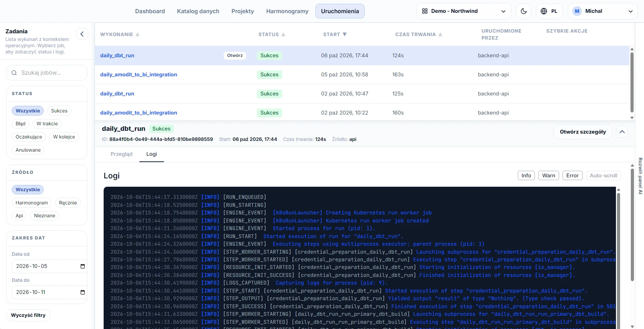
Task: Open daily_amodit_to_bi_integration run from 05 paź
Action: tap(139, 75)
